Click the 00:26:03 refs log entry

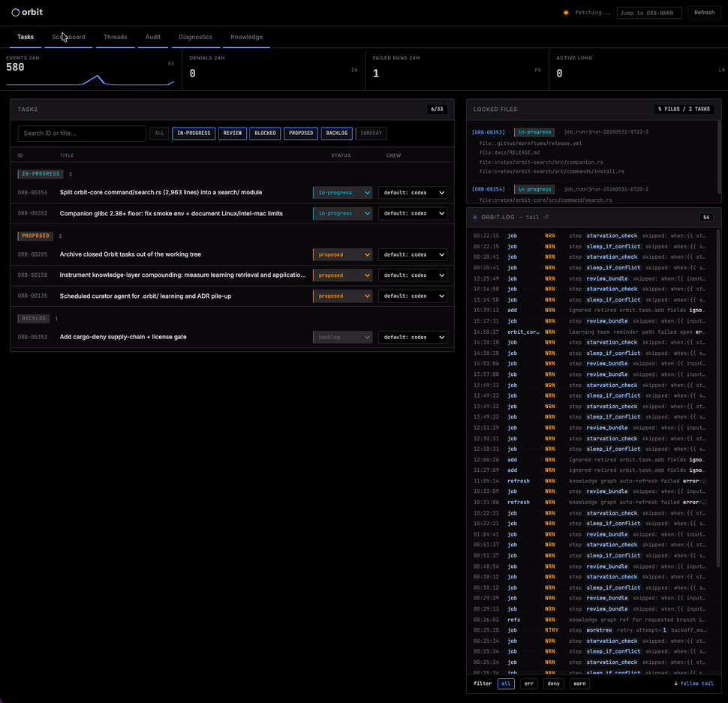point(590,620)
